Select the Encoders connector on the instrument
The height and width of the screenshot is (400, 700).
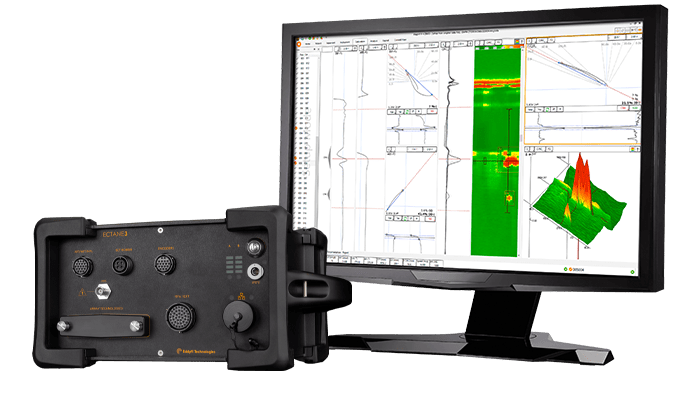[166, 265]
